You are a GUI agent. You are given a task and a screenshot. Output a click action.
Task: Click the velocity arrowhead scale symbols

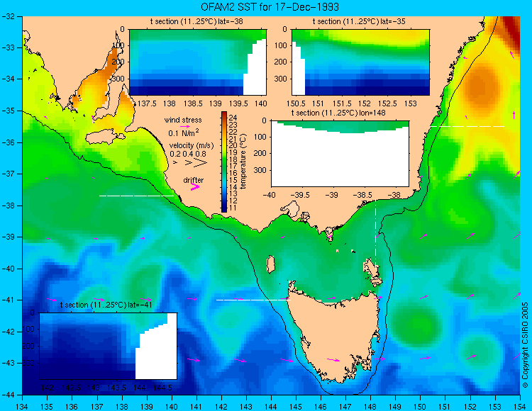[190, 163]
